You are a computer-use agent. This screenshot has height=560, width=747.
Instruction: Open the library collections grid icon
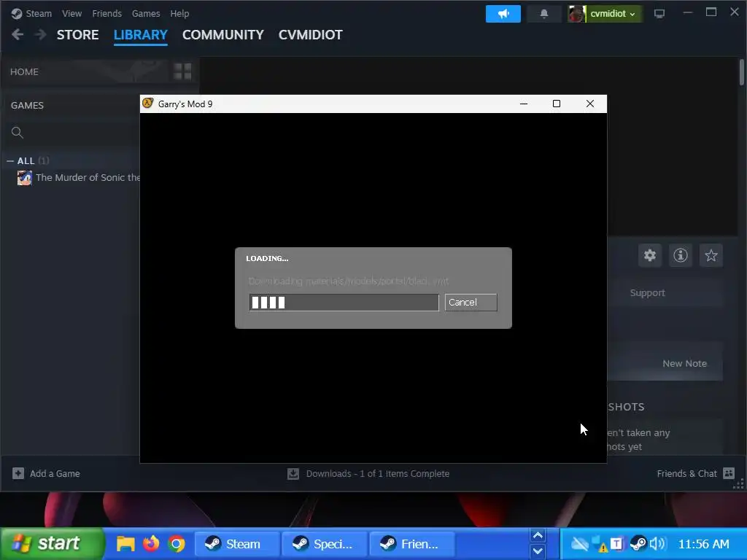point(182,71)
